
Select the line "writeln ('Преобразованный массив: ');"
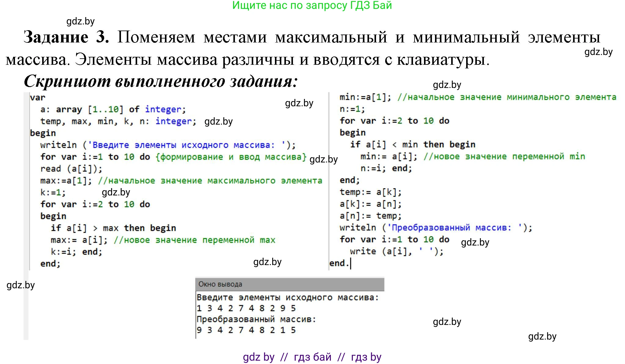435,227
